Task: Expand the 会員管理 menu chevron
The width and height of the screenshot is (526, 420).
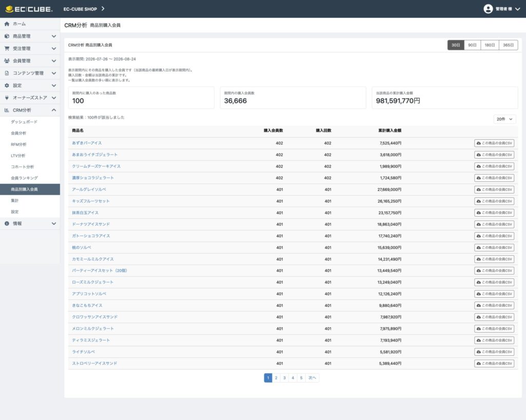Action: point(53,61)
